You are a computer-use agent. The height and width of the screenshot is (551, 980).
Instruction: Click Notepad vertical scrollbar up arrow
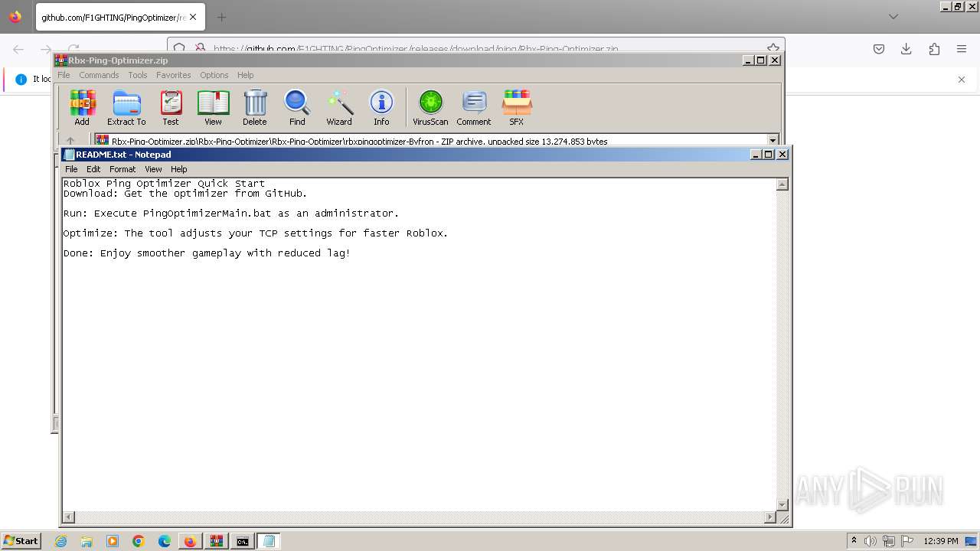click(x=782, y=184)
